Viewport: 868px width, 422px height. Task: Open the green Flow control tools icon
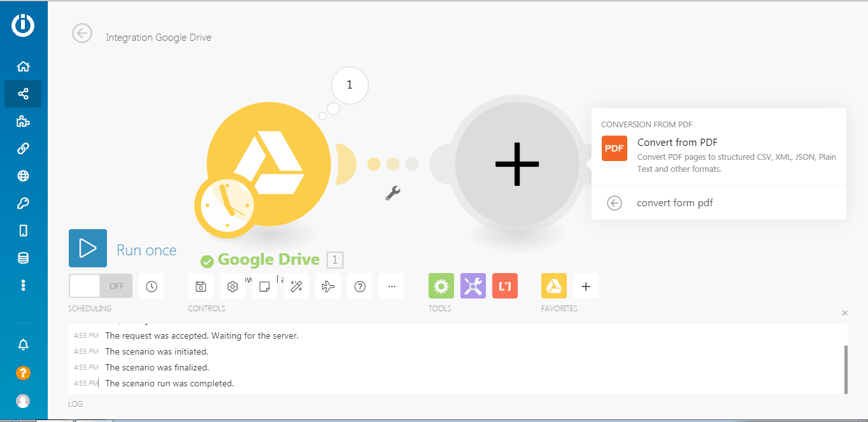[x=441, y=286]
